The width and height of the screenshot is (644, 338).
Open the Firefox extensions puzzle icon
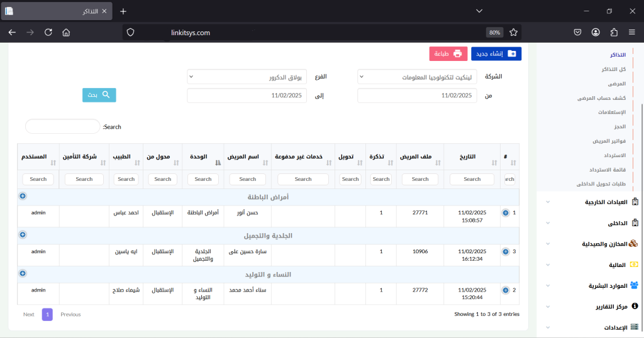pos(614,32)
